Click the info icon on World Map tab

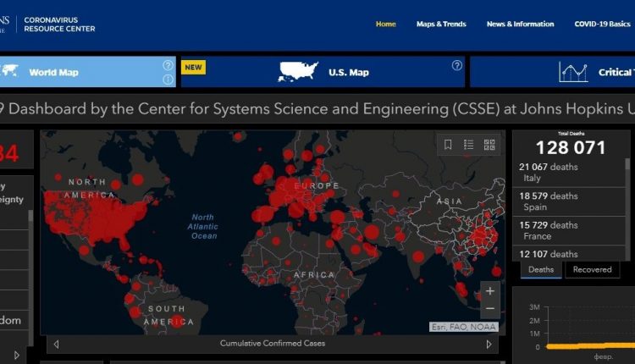coord(168,80)
